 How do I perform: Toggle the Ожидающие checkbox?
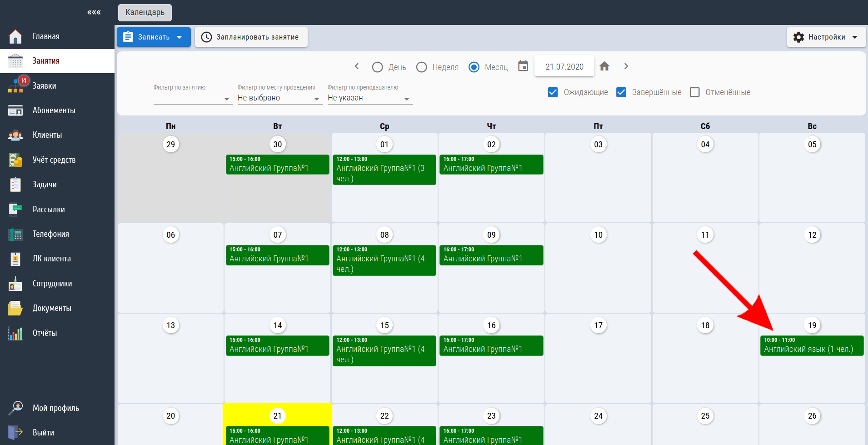(553, 92)
